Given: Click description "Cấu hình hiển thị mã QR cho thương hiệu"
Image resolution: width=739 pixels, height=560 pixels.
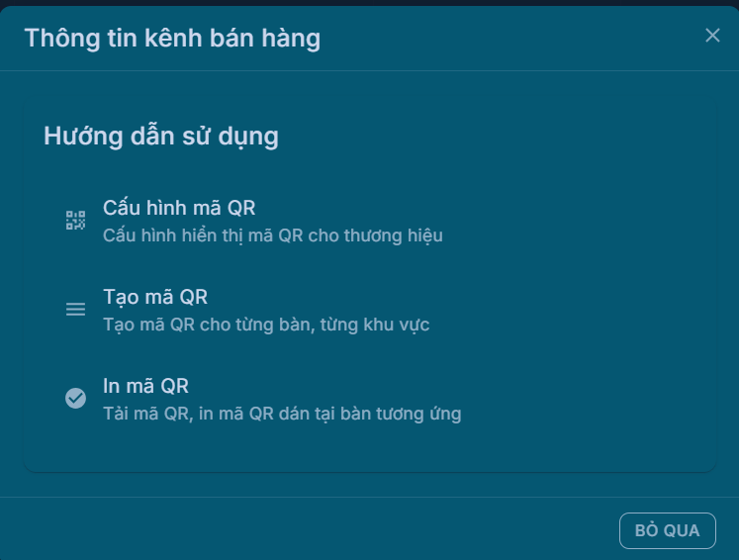Looking at the screenshot, I should [272, 235].
